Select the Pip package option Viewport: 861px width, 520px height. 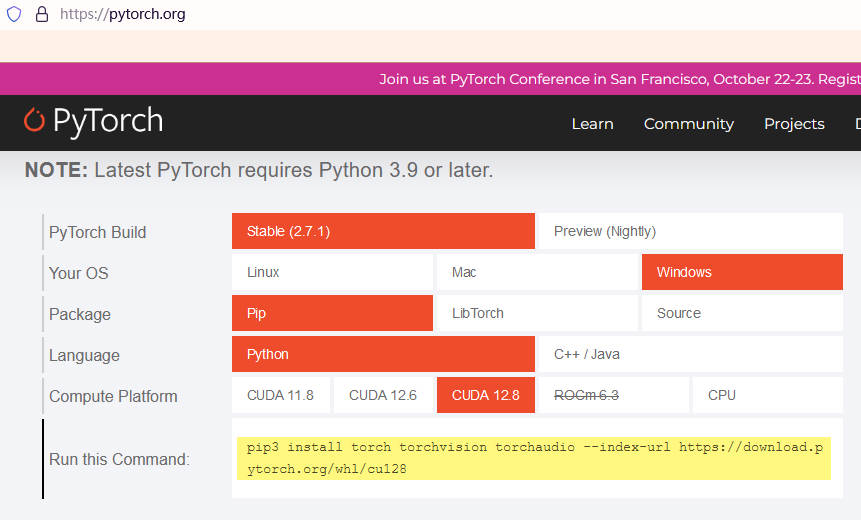click(332, 313)
